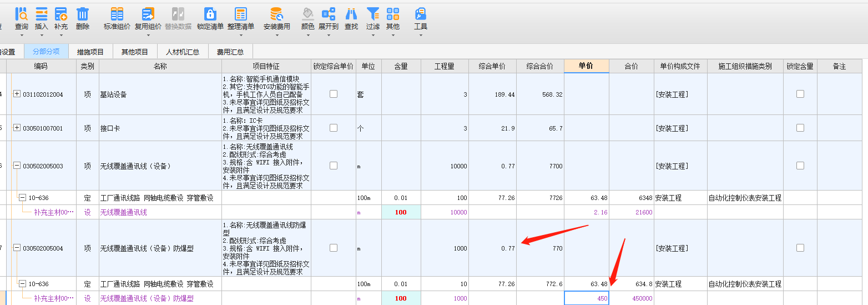Click the 颜色 paint bucket icon
The width and height of the screenshot is (868, 305).
click(x=307, y=14)
